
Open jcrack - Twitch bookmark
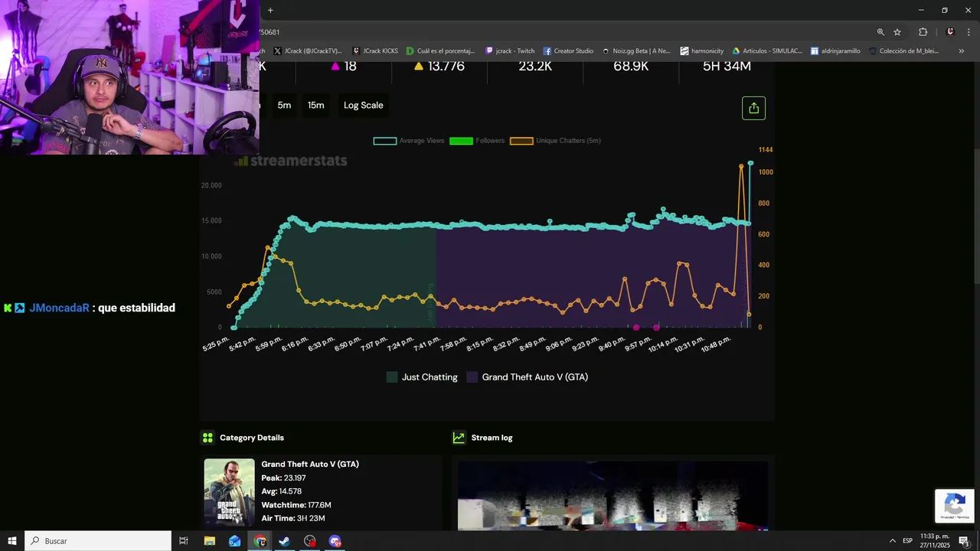(510, 51)
